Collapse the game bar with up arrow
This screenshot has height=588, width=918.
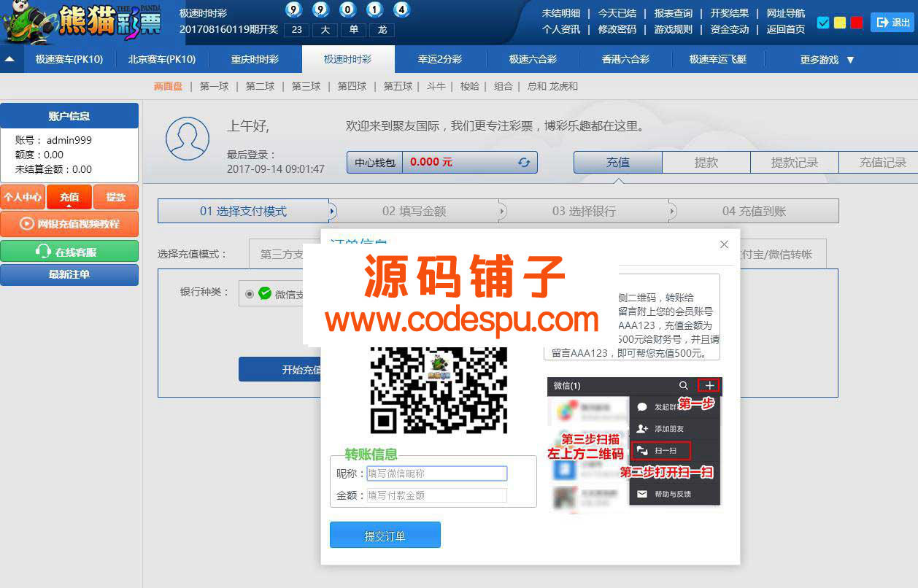click(10, 60)
